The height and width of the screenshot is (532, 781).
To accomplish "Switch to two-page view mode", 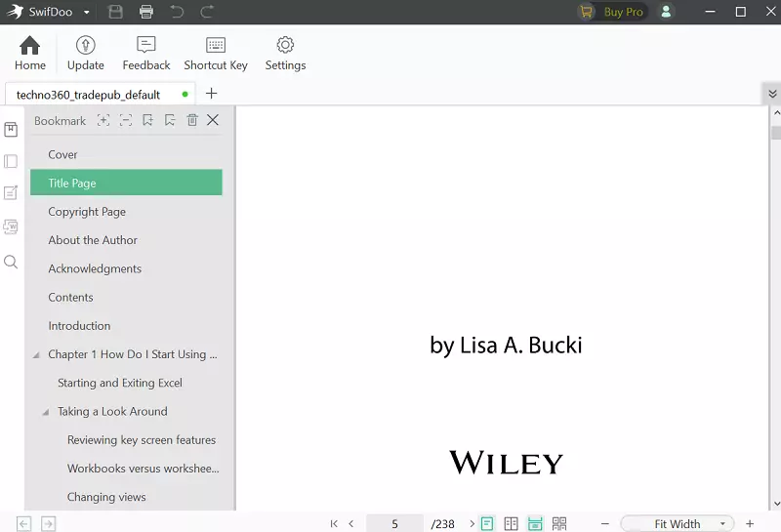I will pyautogui.click(x=511, y=524).
